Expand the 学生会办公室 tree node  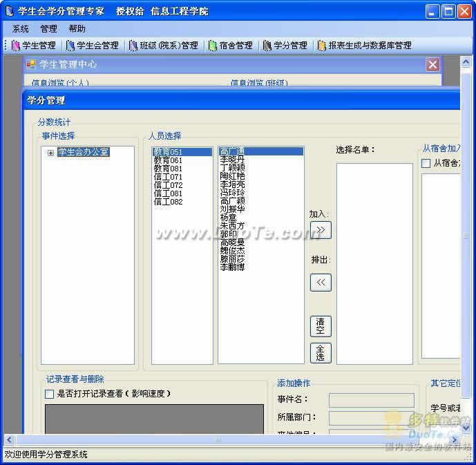50,153
